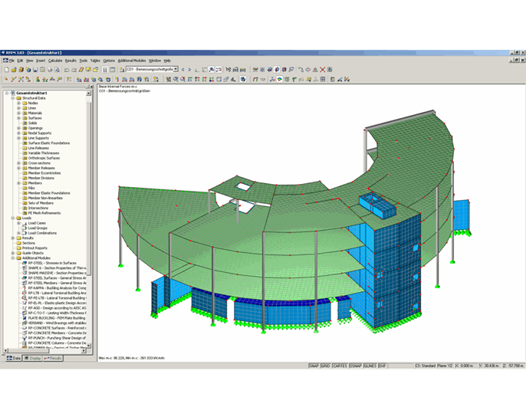This screenshot has width=526, height=420.
Task: Open the Calculate menu
Action: (55, 61)
